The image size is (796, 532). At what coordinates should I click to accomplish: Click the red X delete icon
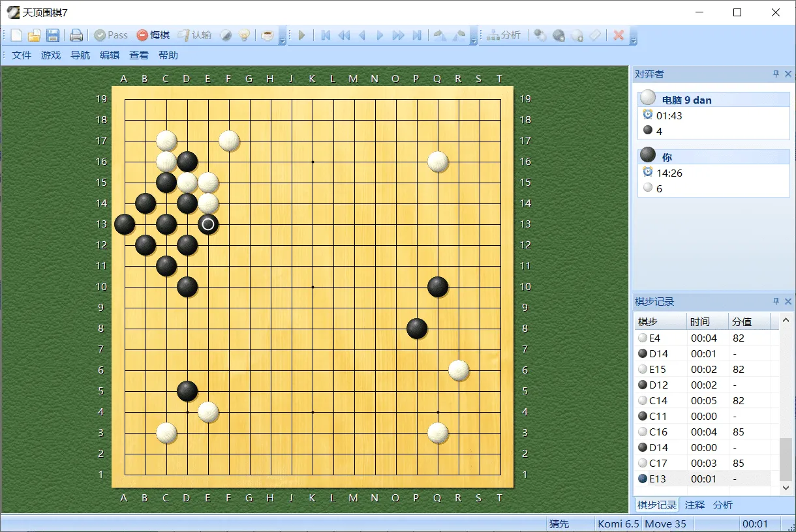(619, 35)
